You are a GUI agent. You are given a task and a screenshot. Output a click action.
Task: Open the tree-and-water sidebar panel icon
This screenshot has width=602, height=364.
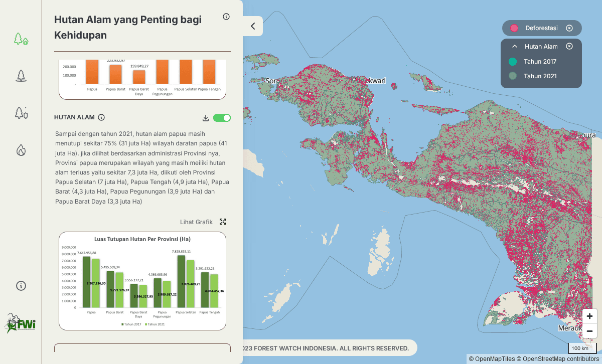(21, 75)
